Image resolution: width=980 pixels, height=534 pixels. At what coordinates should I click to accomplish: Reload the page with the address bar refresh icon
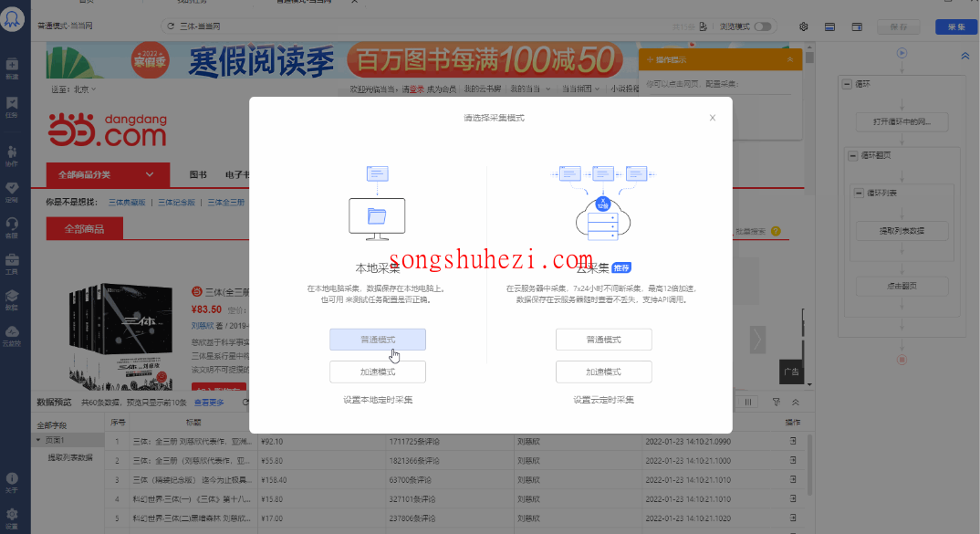coord(171,26)
